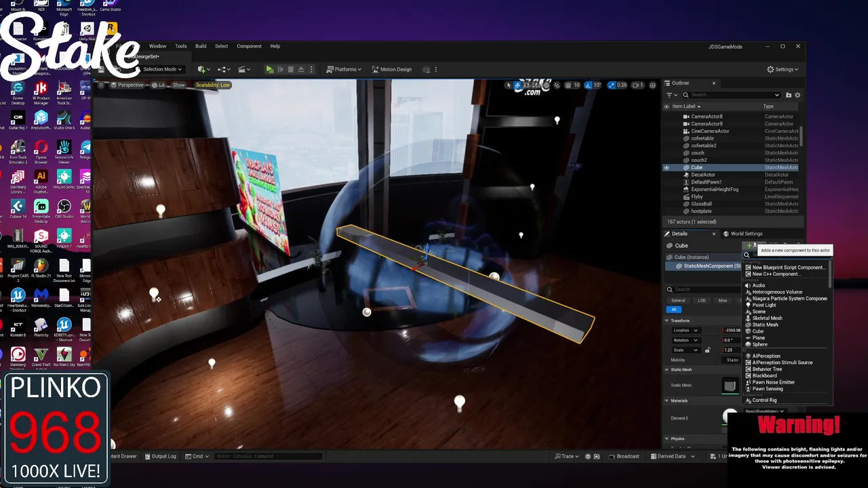Click the Details panel search field

pyautogui.click(x=703, y=289)
